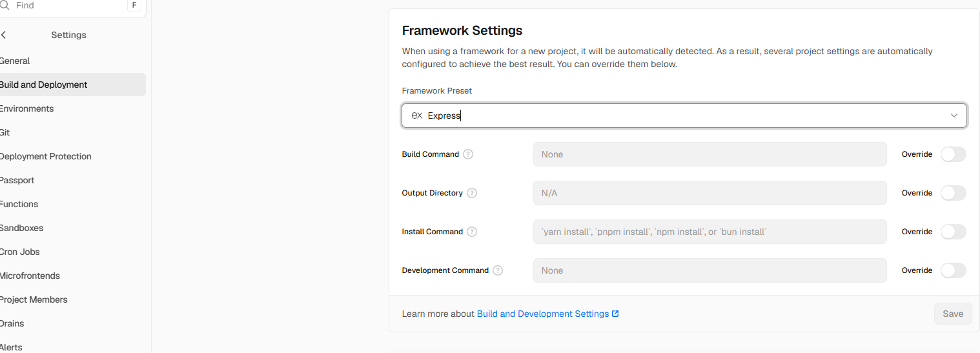This screenshot has width=980, height=353.
Task: Click Override text beside Install Command
Action: click(x=917, y=232)
